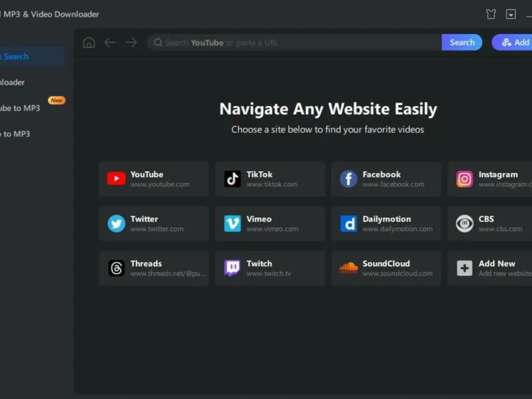Focus the Search YouTube or paste URL field
The width and height of the screenshot is (532, 399).
[295, 43]
